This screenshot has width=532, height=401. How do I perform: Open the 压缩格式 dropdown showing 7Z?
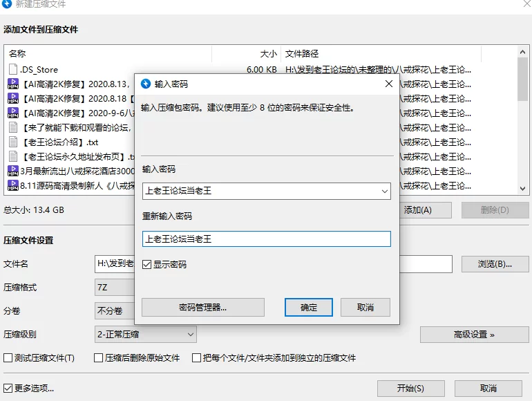pyautogui.click(x=114, y=287)
